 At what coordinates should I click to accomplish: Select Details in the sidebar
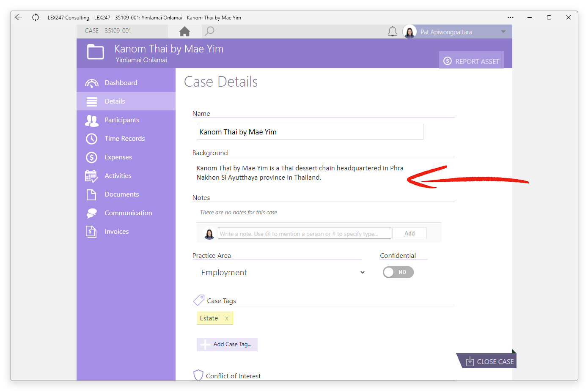126,101
